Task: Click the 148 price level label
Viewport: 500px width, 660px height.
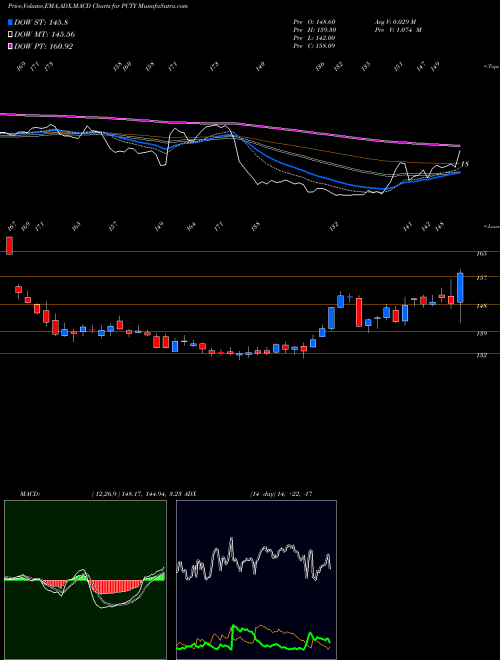Action: [x=482, y=306]
